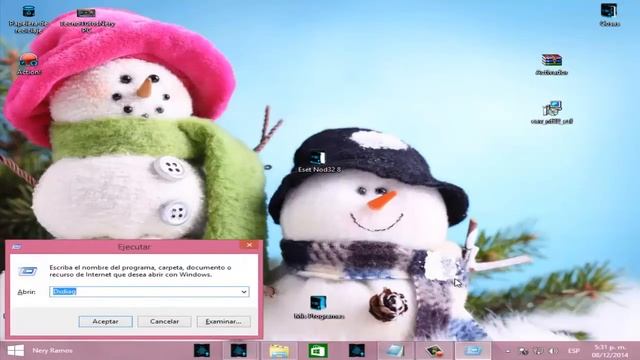Click the Ejecutar title bar icon
640x360 pixels.
(x=17, y=247)
